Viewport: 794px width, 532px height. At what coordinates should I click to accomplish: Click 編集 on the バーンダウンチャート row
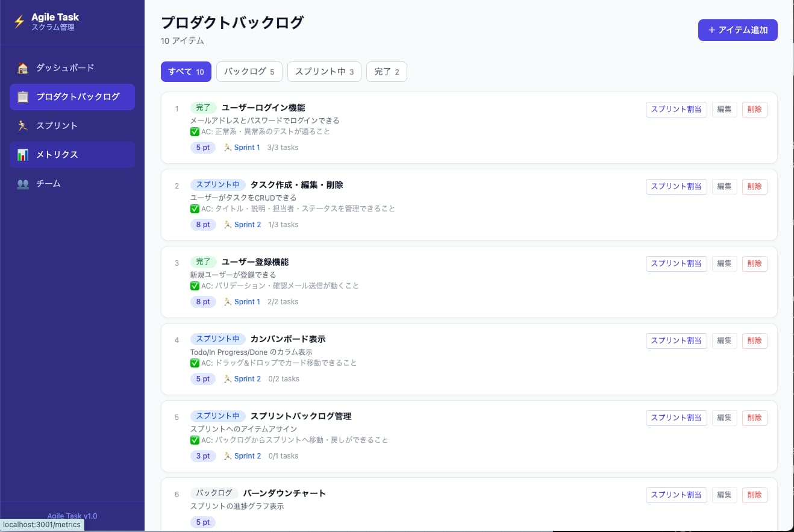[724, 495]
